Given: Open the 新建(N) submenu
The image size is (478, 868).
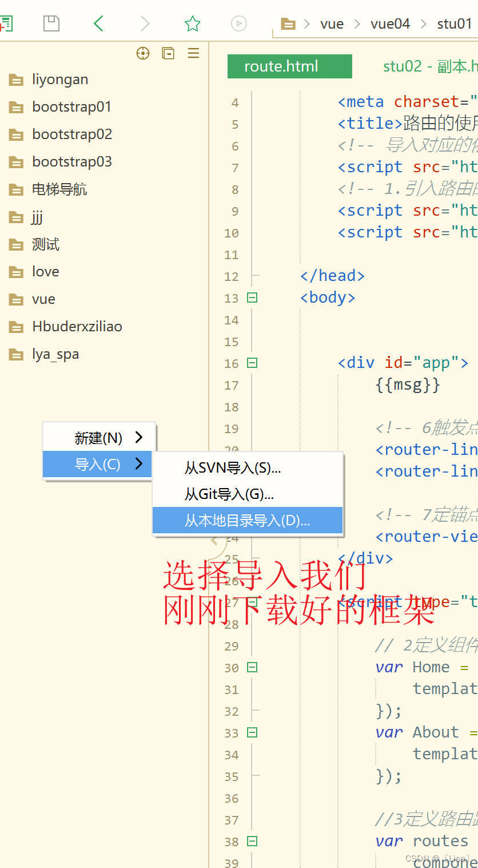Looking at the screenshot, I should pos(99,438).
